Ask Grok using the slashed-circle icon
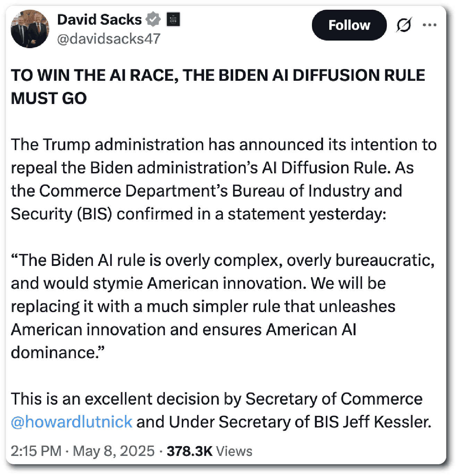The width and height of the screenshot is (458, 476). point(404,25)
